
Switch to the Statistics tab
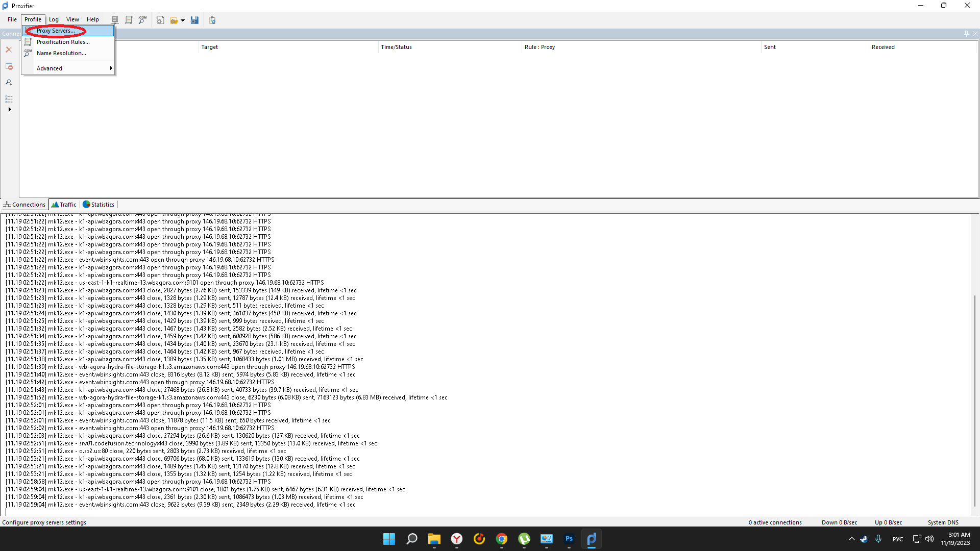click(99, 205)
